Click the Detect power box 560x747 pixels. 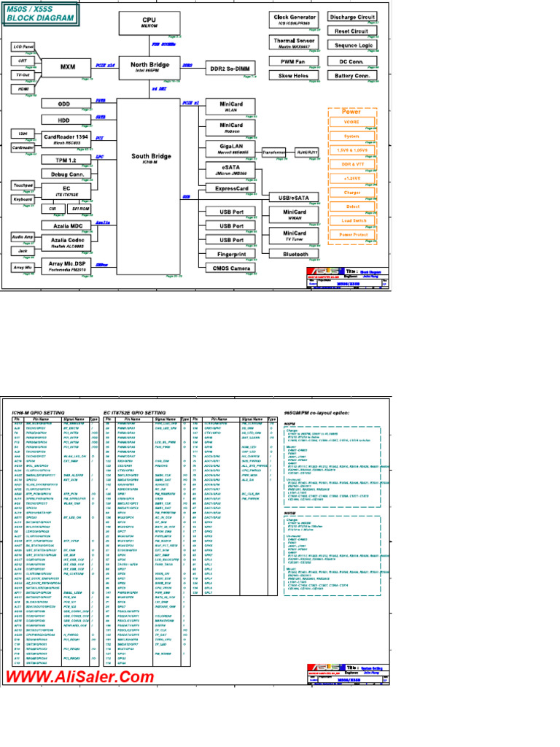(x=352, y=206)
